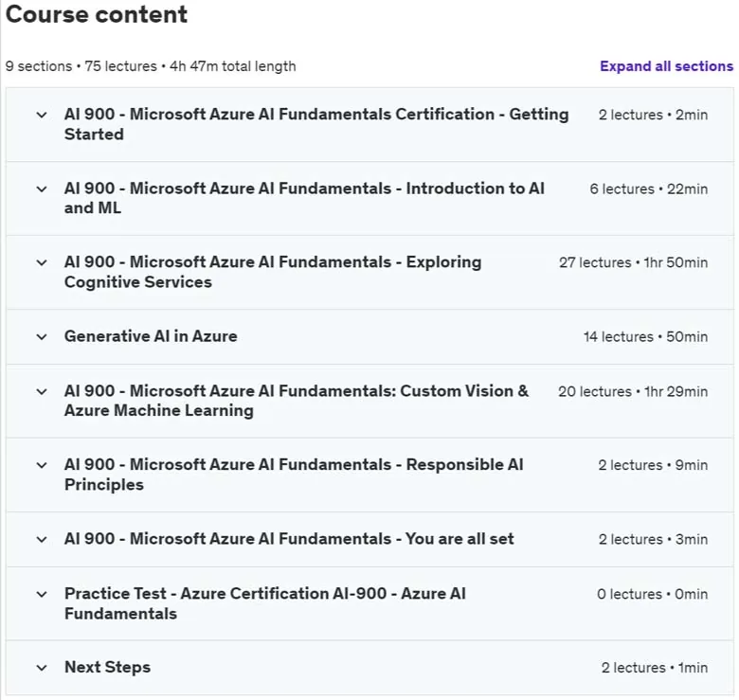Click the '2 lectures • 1min' label
The image size is (739, 700).
tap(654, 668)
